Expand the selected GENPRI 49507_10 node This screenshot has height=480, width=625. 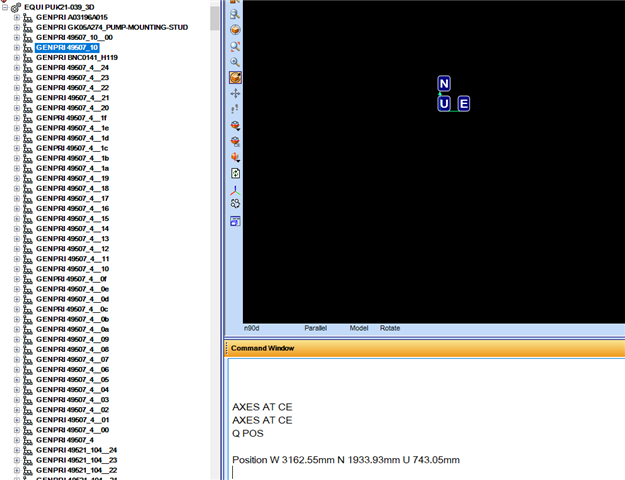pos(17,47)
